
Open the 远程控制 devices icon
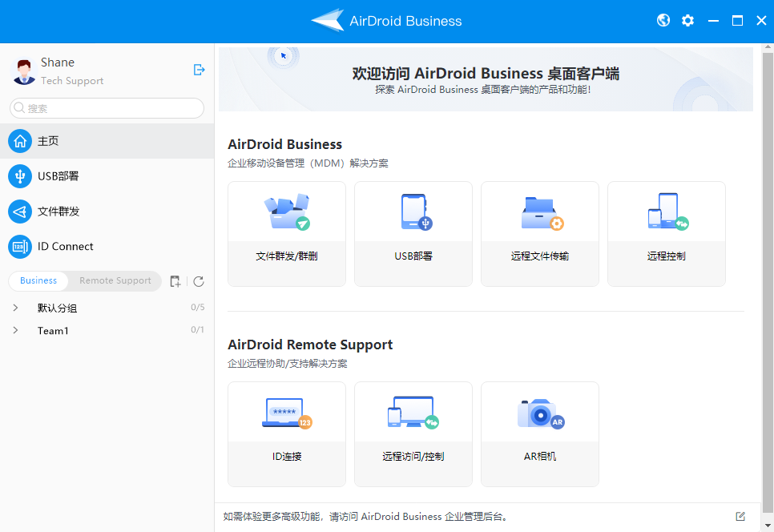pos(668,212)
